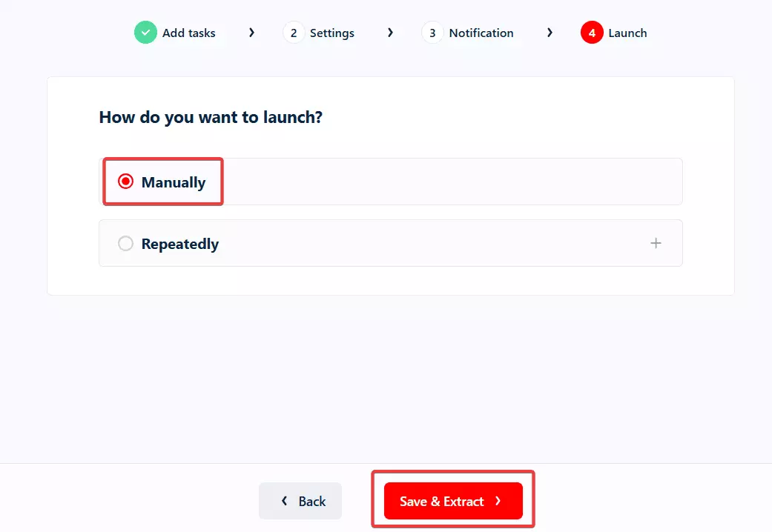Click the right arrow inside Save & Extract
The image size is (772, 532).
[498, 501]
